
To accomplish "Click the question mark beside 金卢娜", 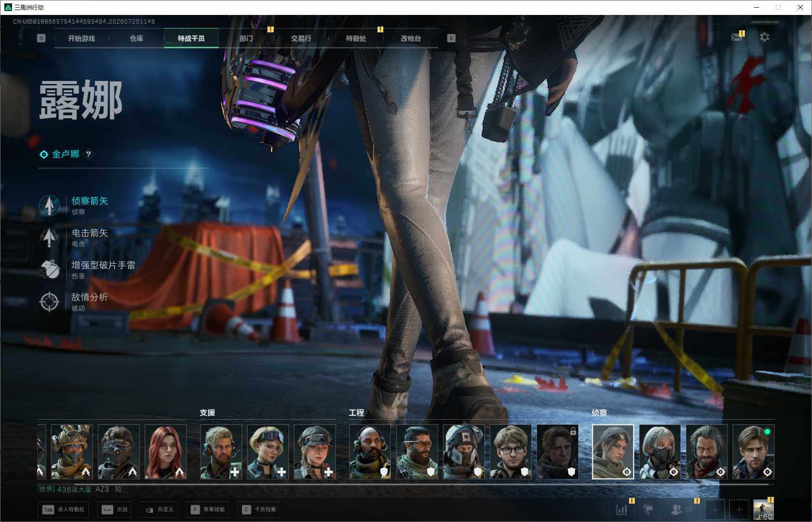I will coord(88,154).
